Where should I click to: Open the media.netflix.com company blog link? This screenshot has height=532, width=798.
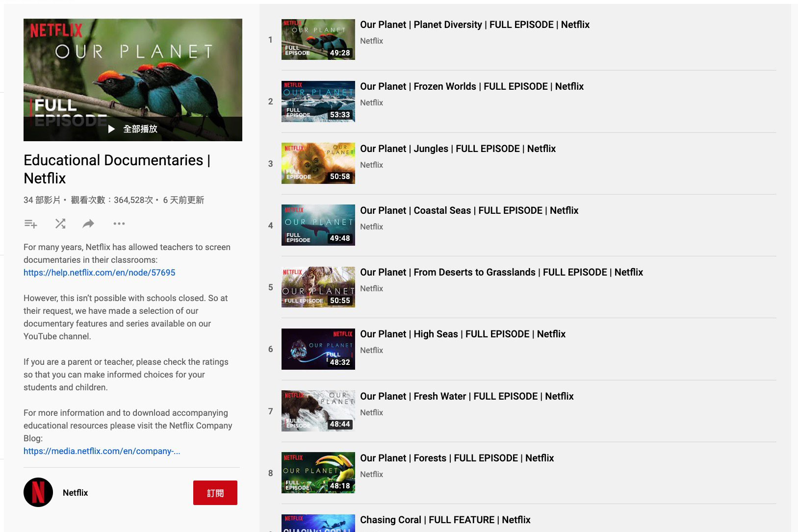(x=102, y=451)
